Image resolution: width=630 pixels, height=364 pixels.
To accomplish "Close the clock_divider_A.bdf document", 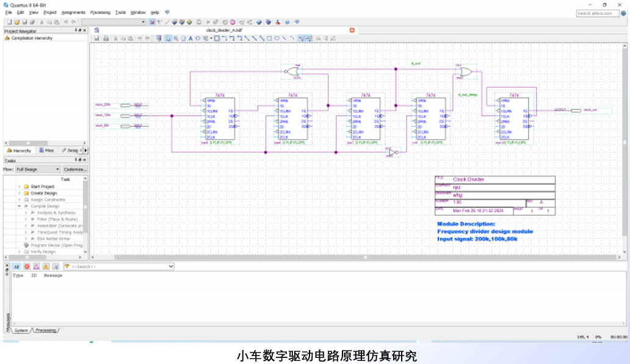I will click(352, 30).
